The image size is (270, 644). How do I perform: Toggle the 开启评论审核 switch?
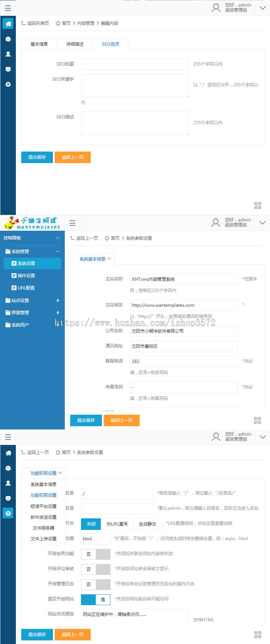click(x=96, y=569)
